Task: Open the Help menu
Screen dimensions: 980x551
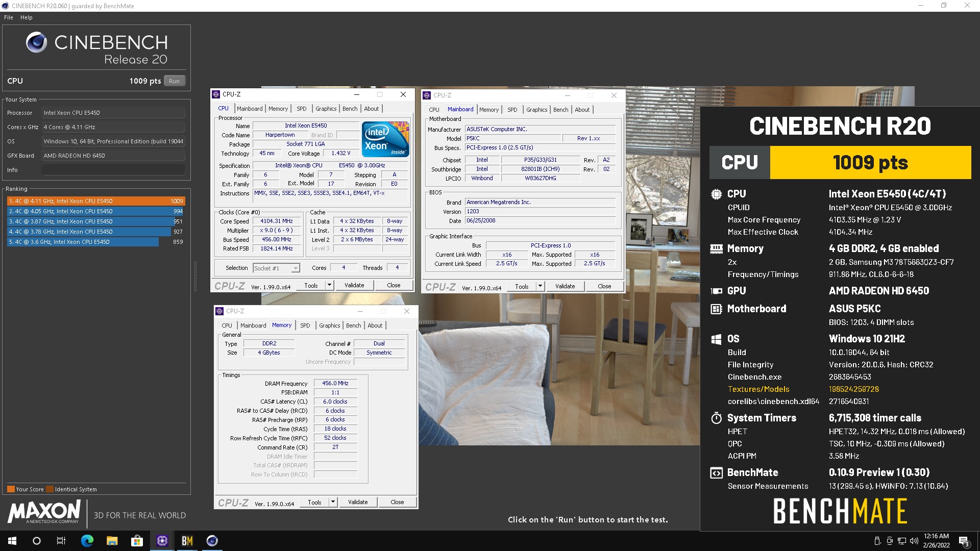Action: pyautogui.click(x=27, y=17)
